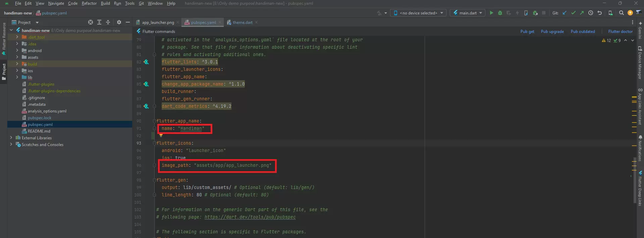Go to next highlighted problem arrow

pos(633,40)
